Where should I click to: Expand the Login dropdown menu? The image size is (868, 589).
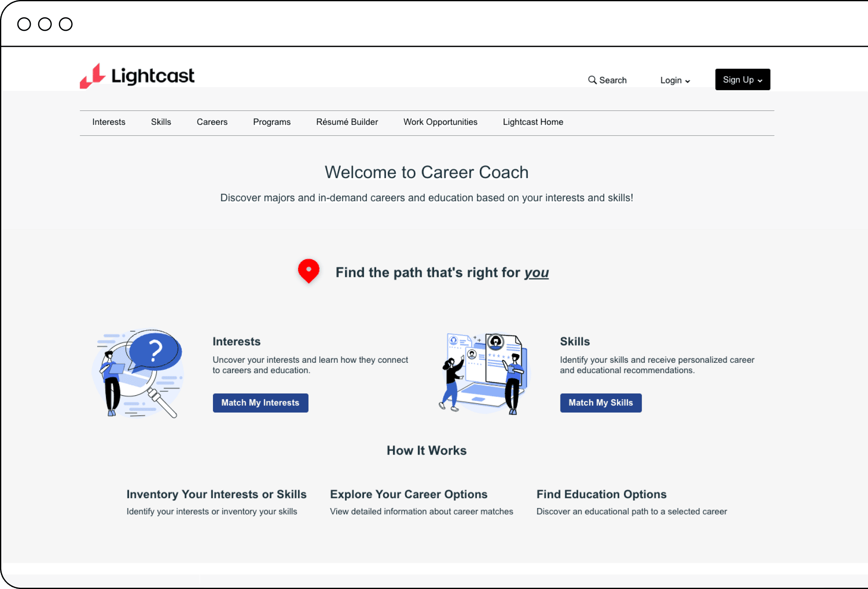675,80
